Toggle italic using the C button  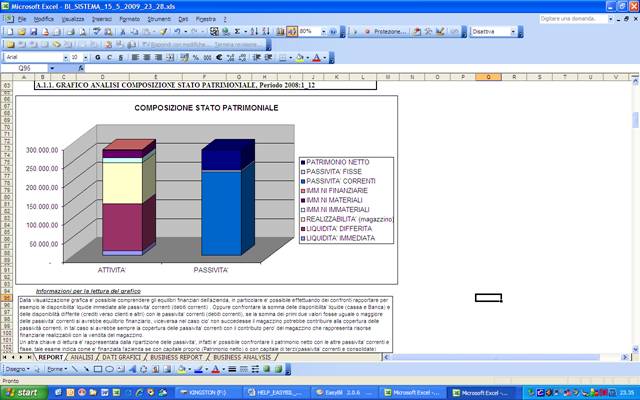click(x=109, y=58)
